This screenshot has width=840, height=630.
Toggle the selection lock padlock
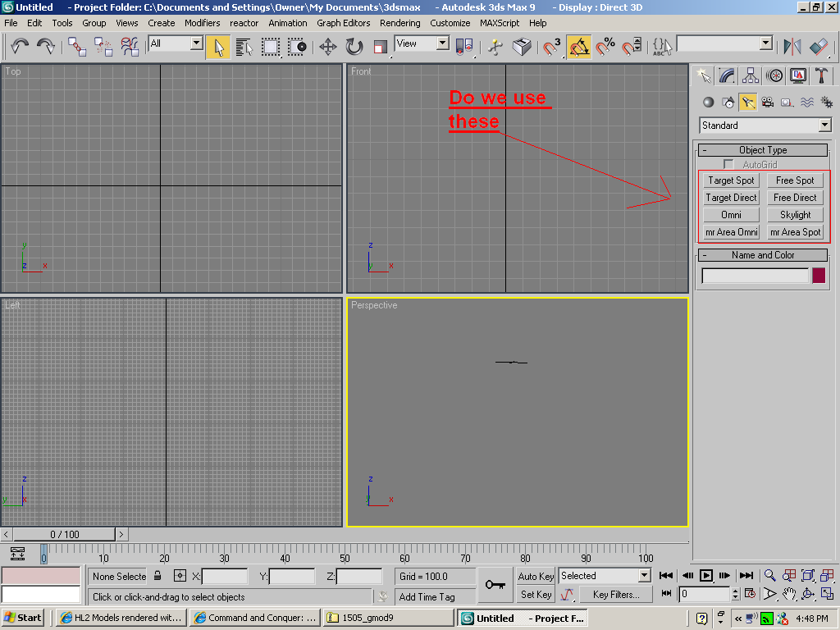tap(158, 576)
